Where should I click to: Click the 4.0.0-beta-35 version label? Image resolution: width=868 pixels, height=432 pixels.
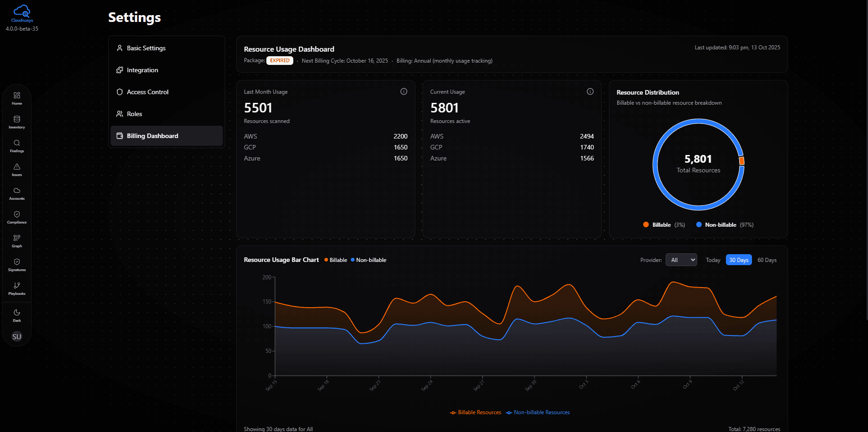pos(22,29)
